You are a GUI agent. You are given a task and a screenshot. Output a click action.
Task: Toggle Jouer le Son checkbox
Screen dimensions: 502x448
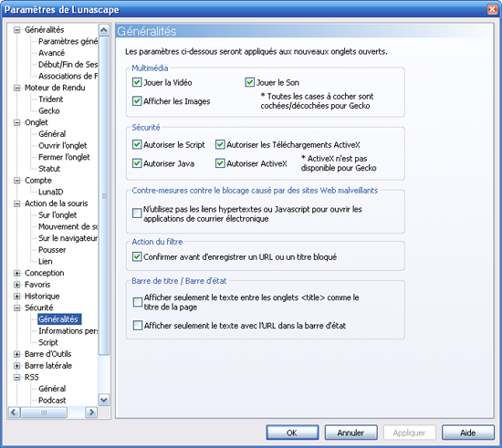[250, 82]
